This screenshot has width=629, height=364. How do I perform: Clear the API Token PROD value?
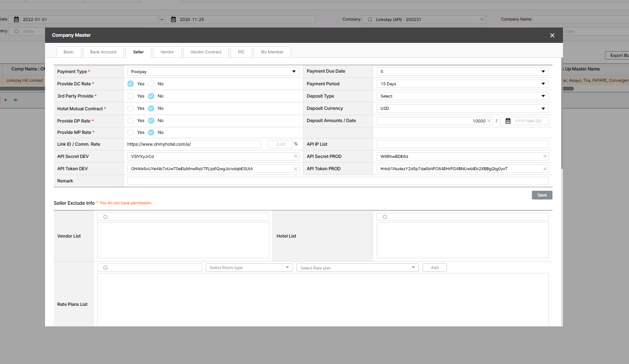coord(545,168)
